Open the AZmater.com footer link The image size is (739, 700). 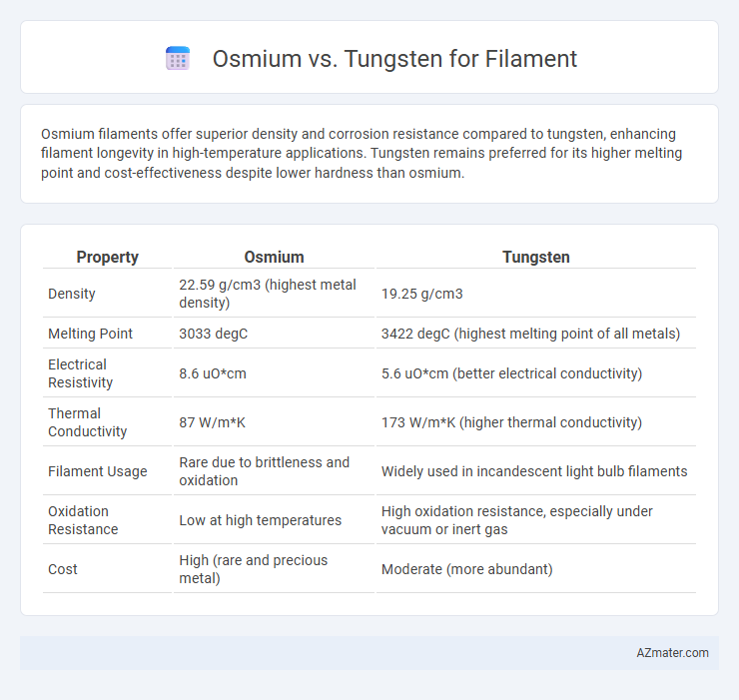pyautogui.click(x=672, y=653)
